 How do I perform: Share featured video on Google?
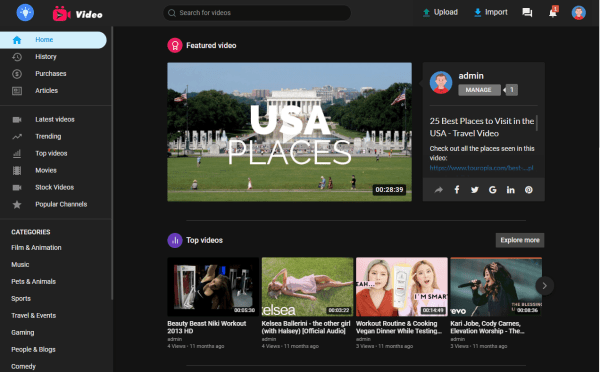click(492, 190)
